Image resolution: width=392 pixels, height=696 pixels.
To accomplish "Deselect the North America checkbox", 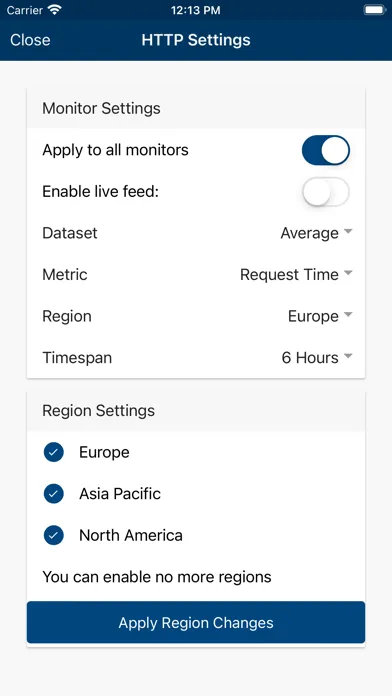I will pos(54,535).
